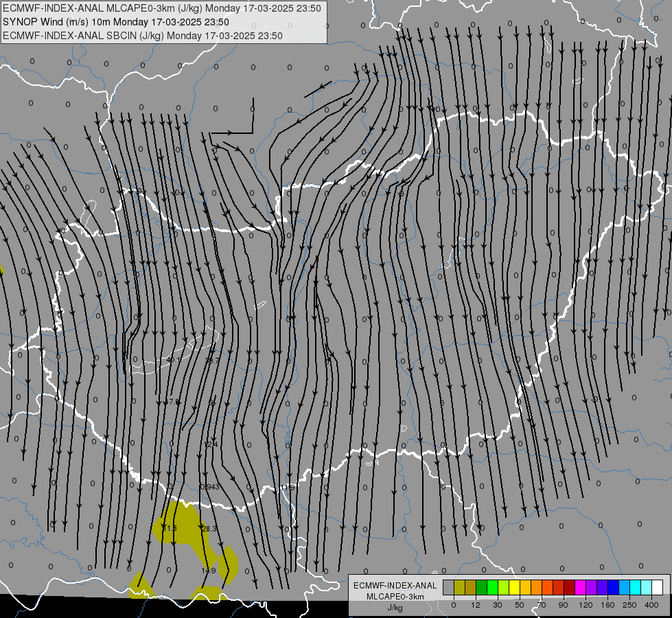Viewport: 672px width, 618px height.
Task: Click the map value 0.943
Action: click(210, 487)
